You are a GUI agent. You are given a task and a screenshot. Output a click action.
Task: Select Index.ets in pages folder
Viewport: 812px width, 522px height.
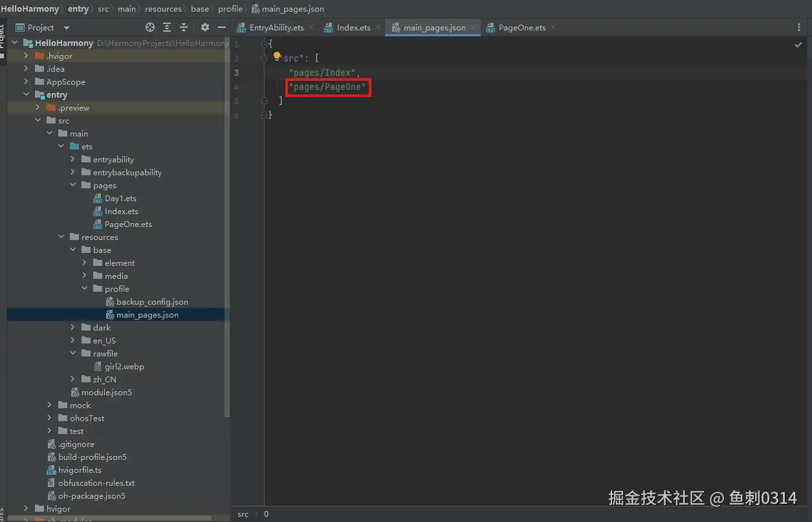click(x=121, y=212)
